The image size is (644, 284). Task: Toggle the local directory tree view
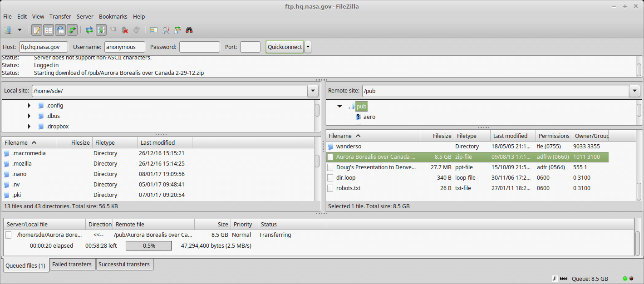[x=49, y=30]
